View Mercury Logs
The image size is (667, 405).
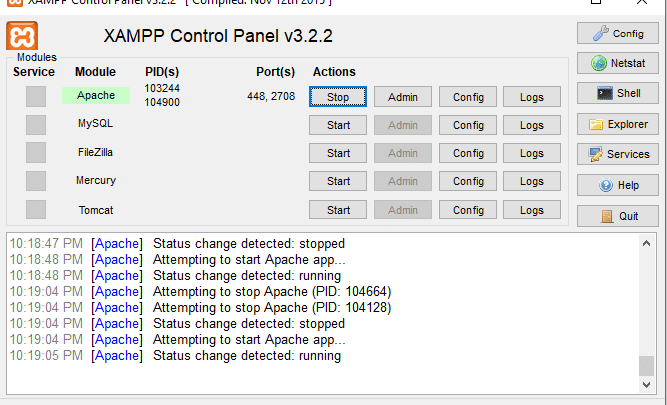pos(532,181)
